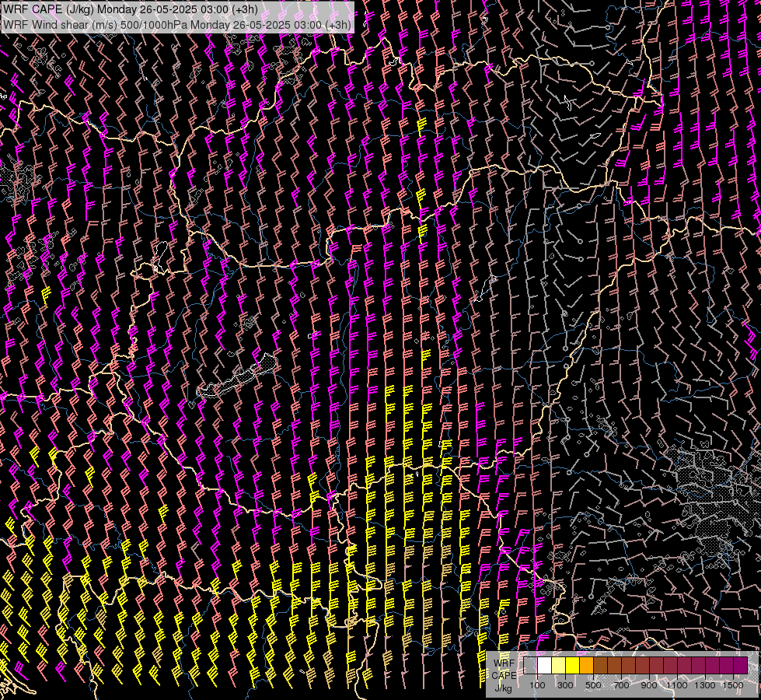Screen dimensions: 761x700
Task: Click the white 100–200 J/kg legend swatch
Action: click(545, 666)
